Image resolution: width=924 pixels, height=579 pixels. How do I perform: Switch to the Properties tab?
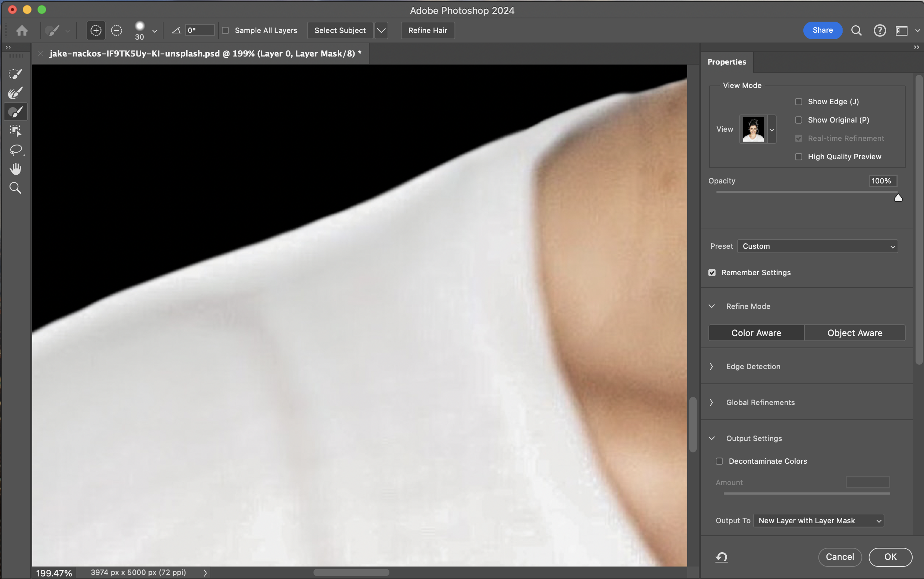[x=727, y=62]
